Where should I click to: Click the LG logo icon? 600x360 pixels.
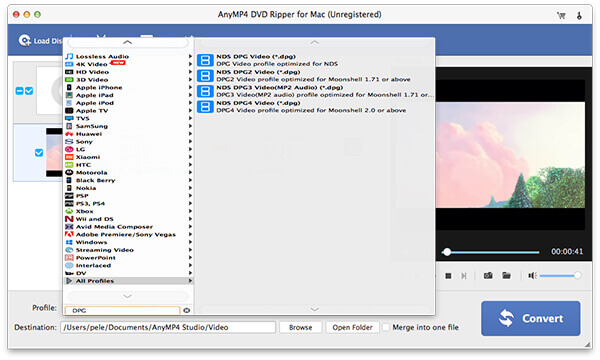click(x=69, y=149)
